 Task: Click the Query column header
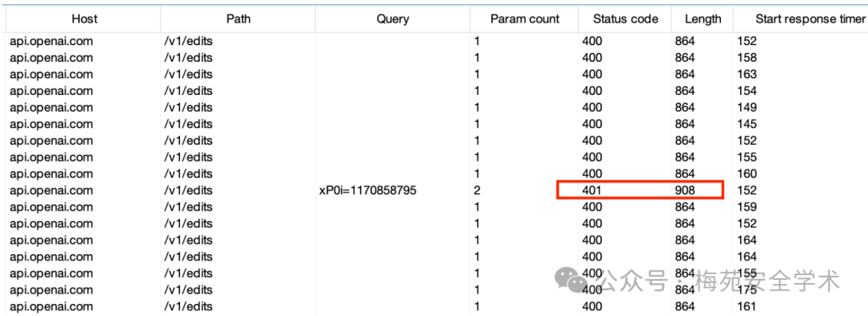[392, 18]
